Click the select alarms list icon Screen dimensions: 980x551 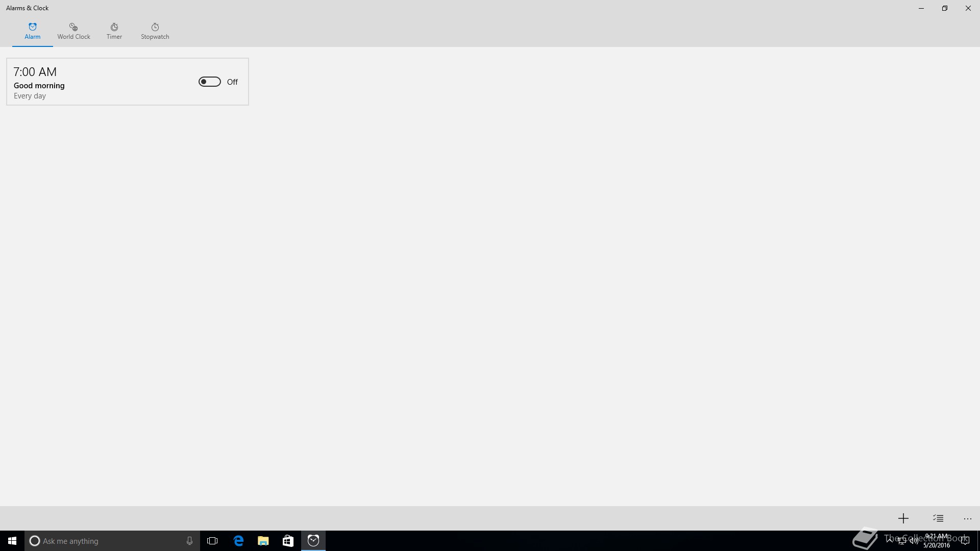tap(938, 518)
